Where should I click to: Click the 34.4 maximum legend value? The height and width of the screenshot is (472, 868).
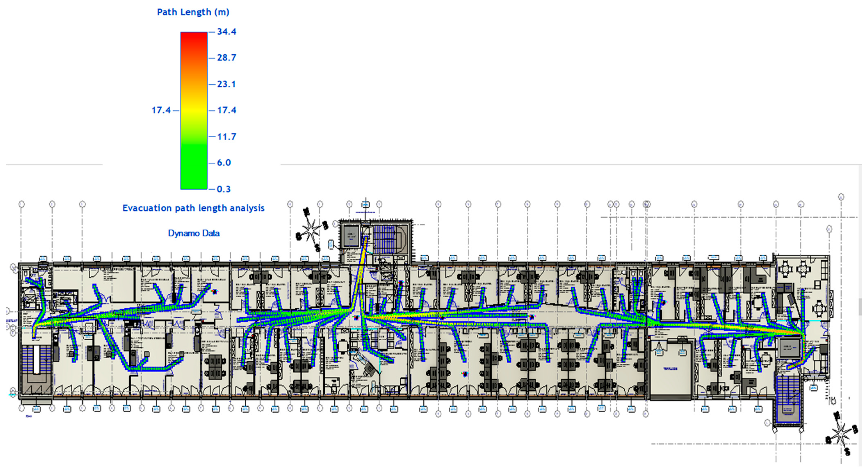pos(227,32)
